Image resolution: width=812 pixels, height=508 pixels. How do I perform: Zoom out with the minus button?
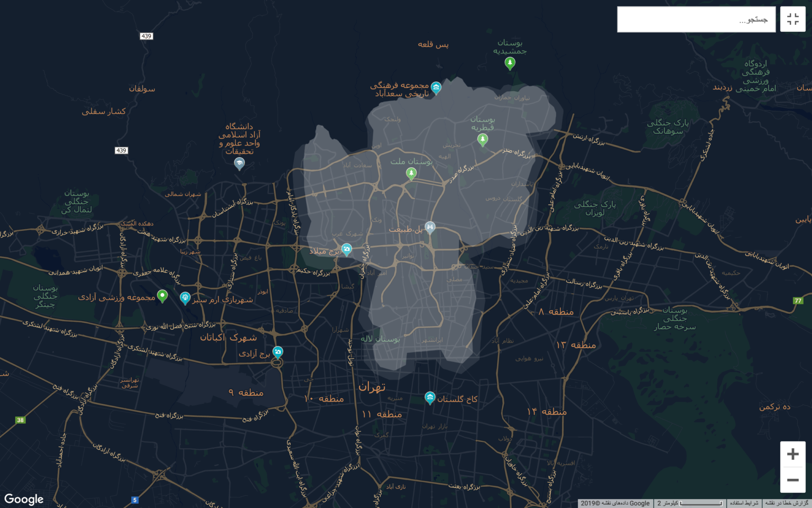tap(792, 480)
